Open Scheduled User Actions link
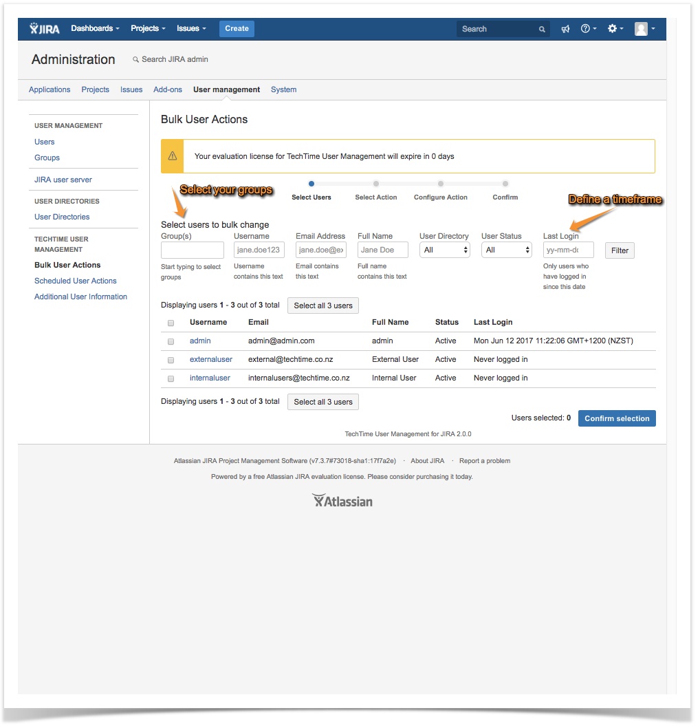 (x=76, y=282)
